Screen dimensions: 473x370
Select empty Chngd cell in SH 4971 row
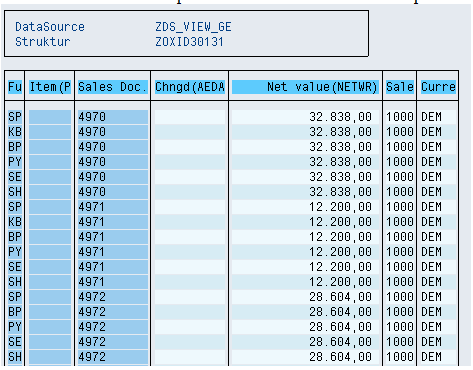click(190, 282)
